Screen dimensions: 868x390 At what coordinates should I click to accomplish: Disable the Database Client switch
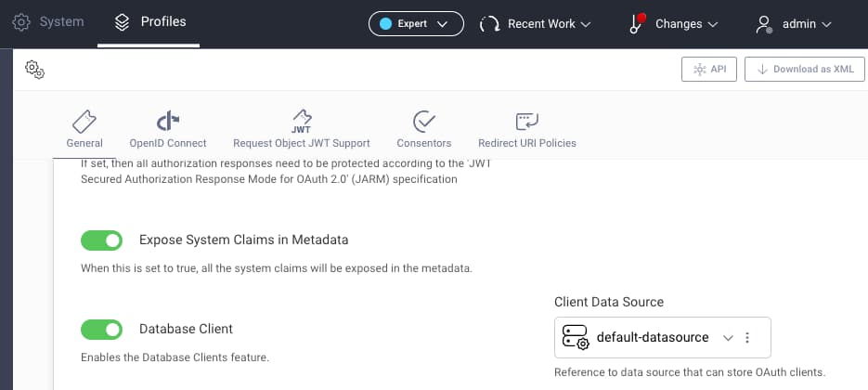coord(101,330)
